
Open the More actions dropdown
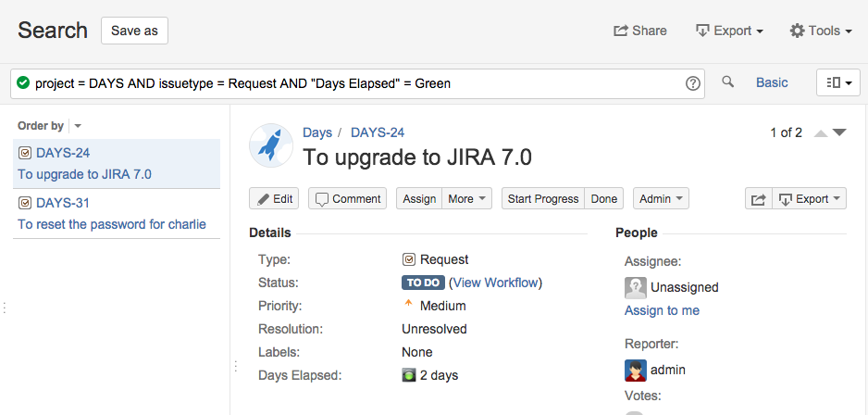click(x=467, y=199)
